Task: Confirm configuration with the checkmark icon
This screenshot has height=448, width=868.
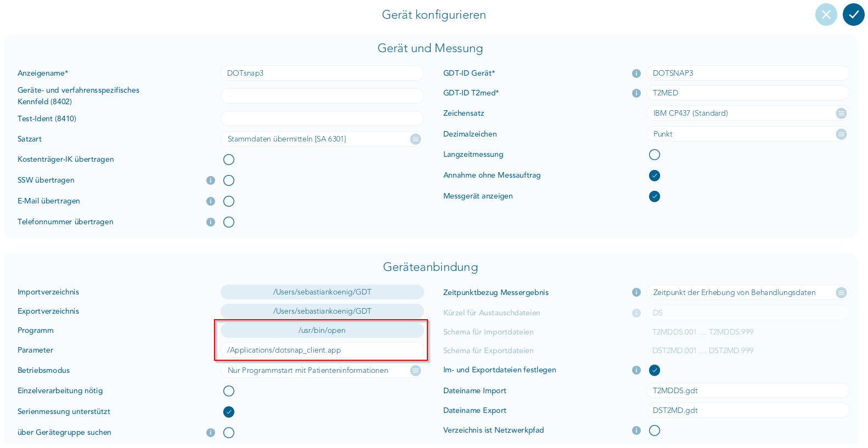Action: (853, 15)
